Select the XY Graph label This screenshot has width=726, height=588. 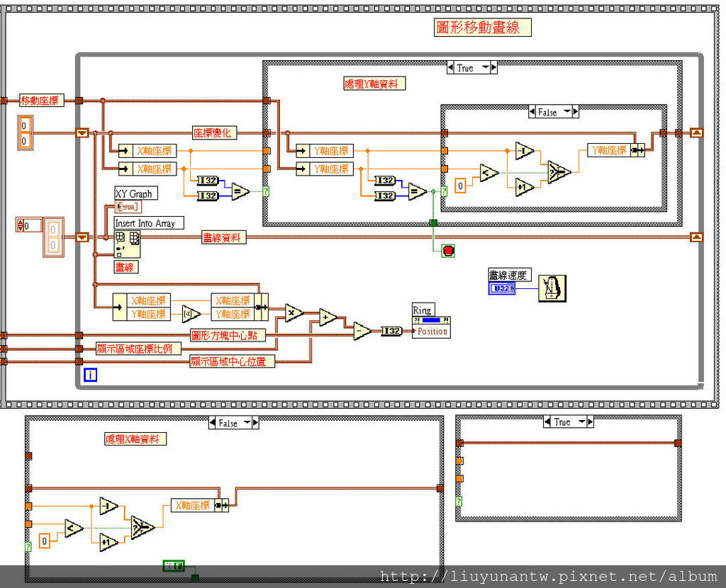coord(136,193)
